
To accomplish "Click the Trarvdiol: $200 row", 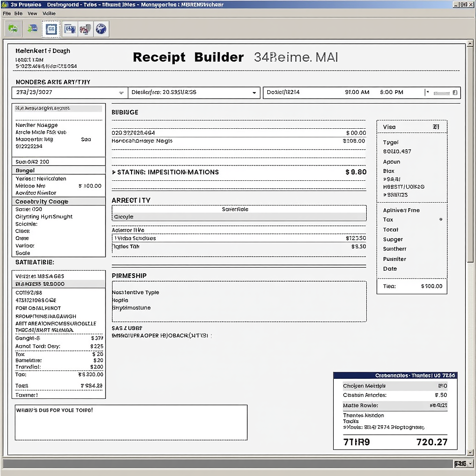I will pyautogui.click(x=59, y=367).
